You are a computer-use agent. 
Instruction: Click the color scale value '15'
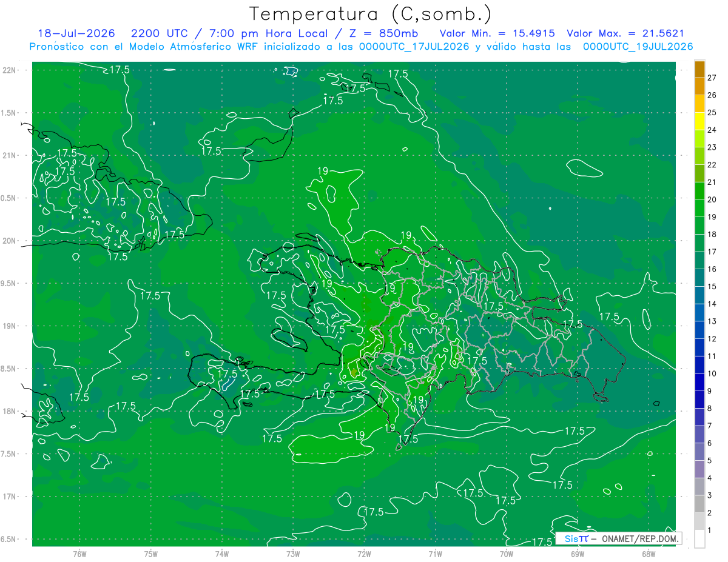click(712, 286)
